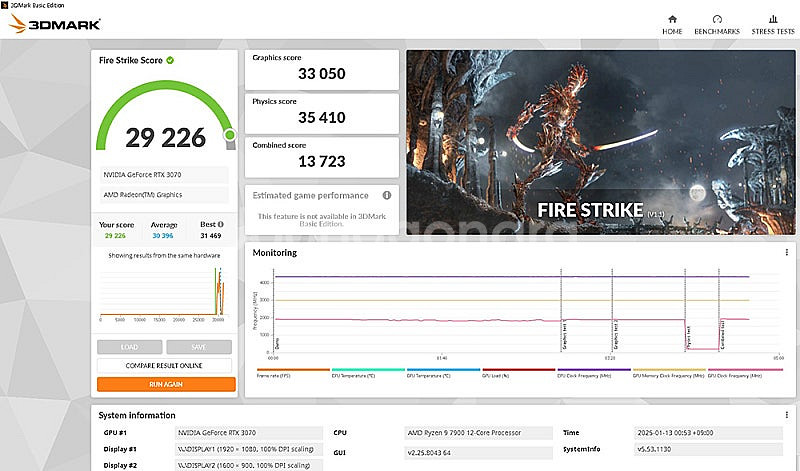
Task: Click the greyed Load button
Action: click(x=130, y=347)
